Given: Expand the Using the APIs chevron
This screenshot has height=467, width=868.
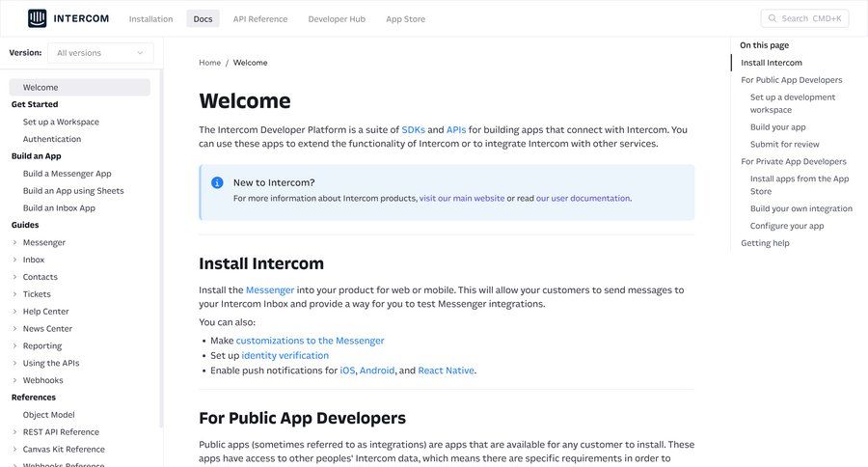Looking at the screenshot, I should 14,363.
